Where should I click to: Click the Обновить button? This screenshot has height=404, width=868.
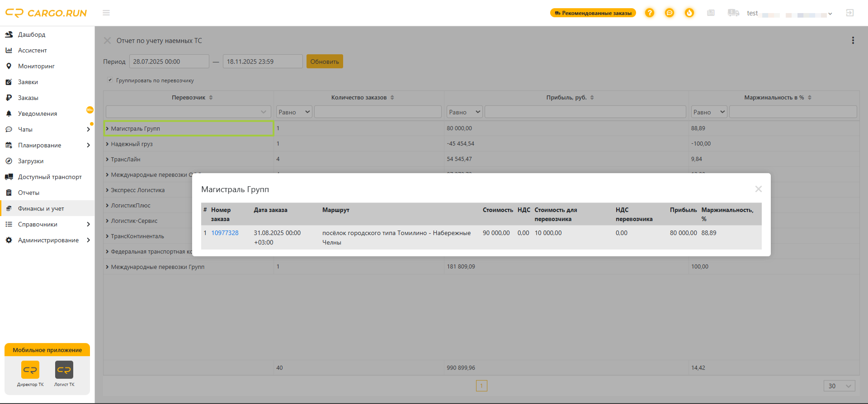click(x=325, y=61)
